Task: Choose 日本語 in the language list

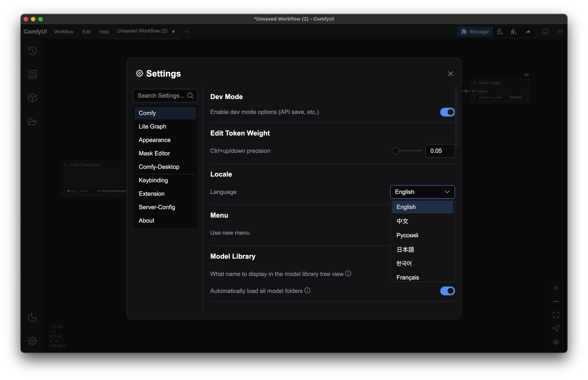Action: 405,249
